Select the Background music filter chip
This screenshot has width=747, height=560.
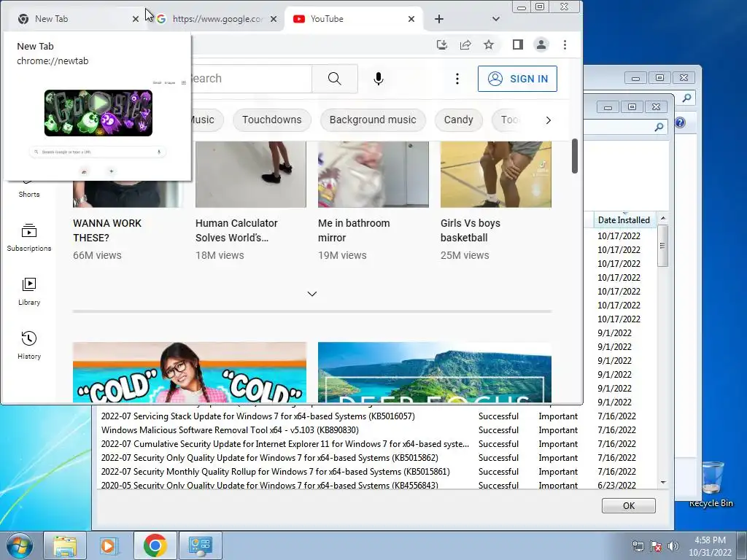[x=373, y=120]
